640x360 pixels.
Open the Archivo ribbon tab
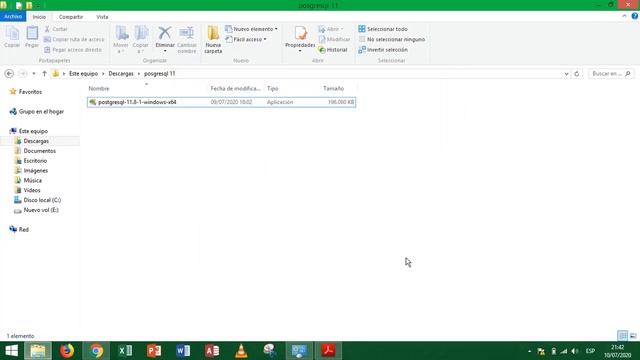(x=13, y=17)
